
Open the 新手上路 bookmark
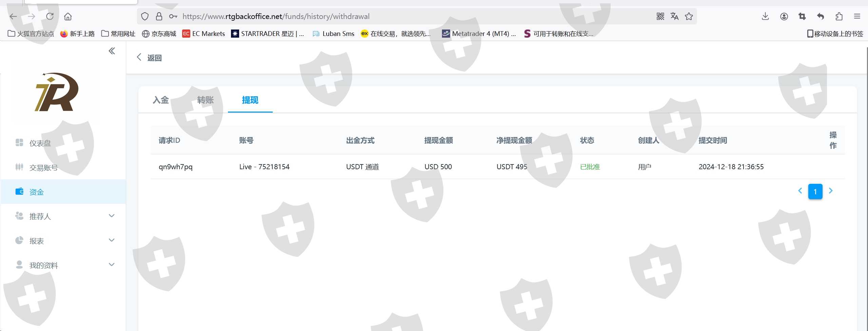click(77, 34)
